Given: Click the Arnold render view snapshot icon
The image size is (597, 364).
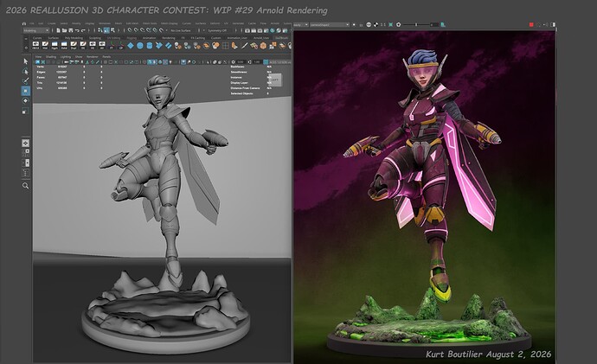Looking at the screenshot, I should 443,24.
